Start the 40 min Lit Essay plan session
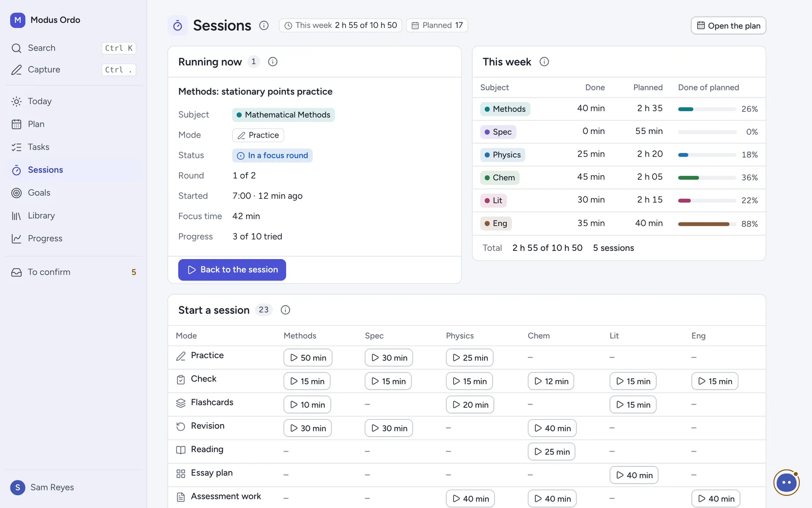The width and height of the screenshot is (812, 508). pyautogui.click(x=634, y=475)
